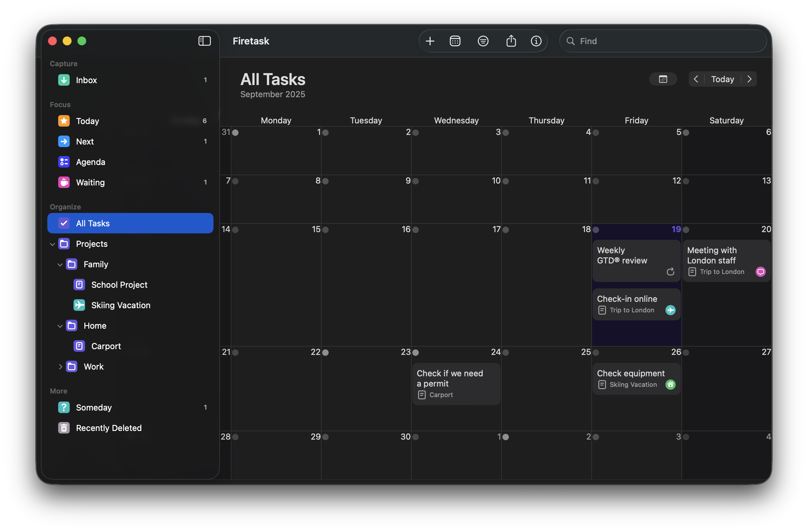Click the share toolbar icon
Image resolution: width=808 pixels, height=532 pixels.
click(x=511, y=41)
